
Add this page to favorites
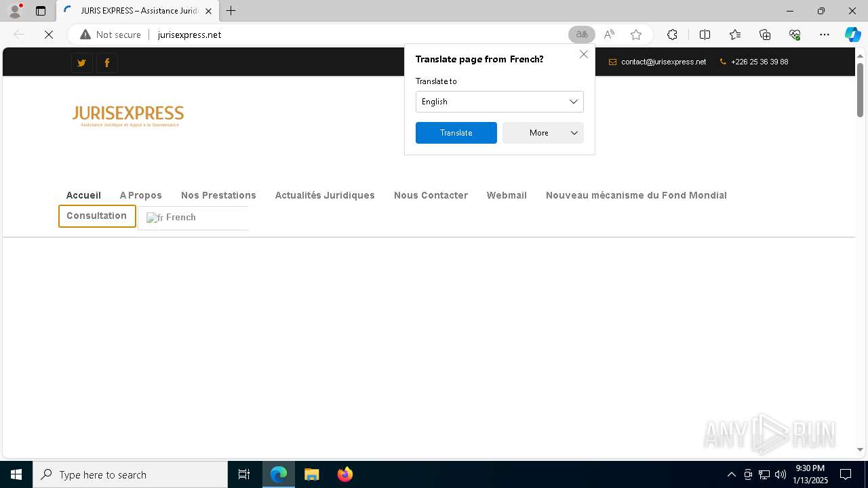(636, 35)
